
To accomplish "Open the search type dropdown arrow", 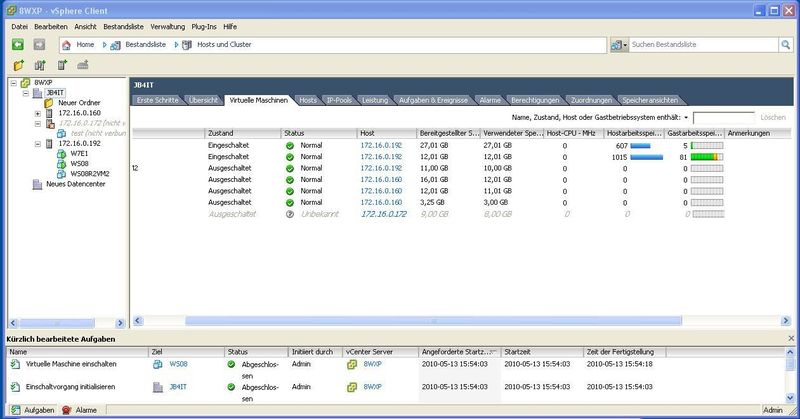I will pos(627,45).
